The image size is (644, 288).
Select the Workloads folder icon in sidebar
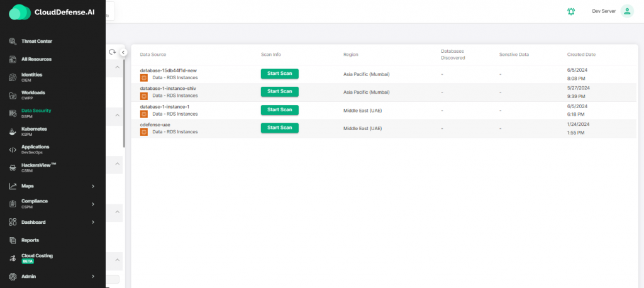[13, 95]
